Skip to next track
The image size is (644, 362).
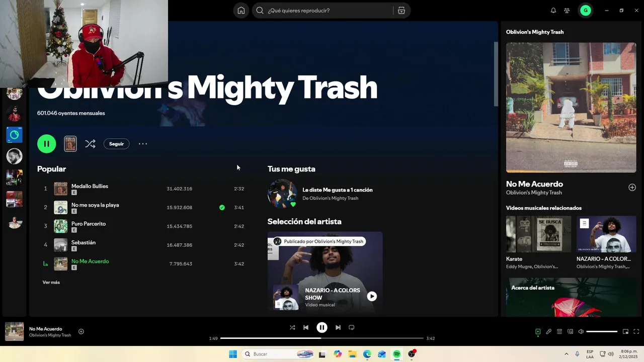point(338,327)
